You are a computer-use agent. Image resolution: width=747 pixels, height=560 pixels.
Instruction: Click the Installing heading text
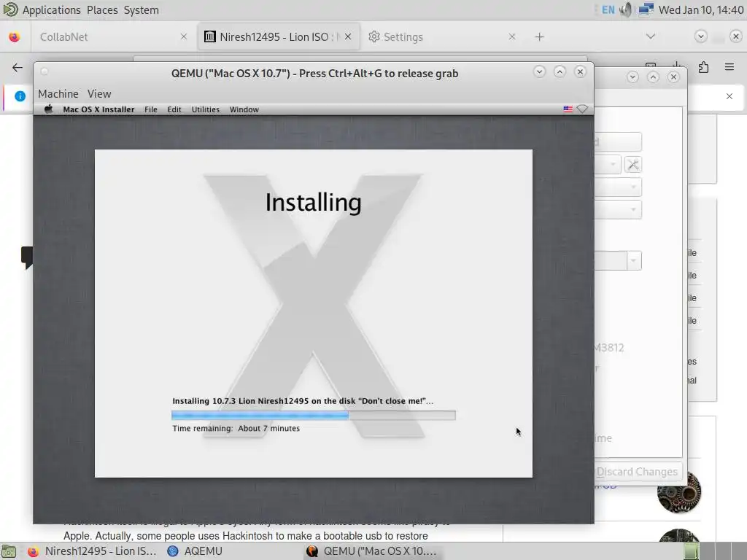tap(313, 203)
